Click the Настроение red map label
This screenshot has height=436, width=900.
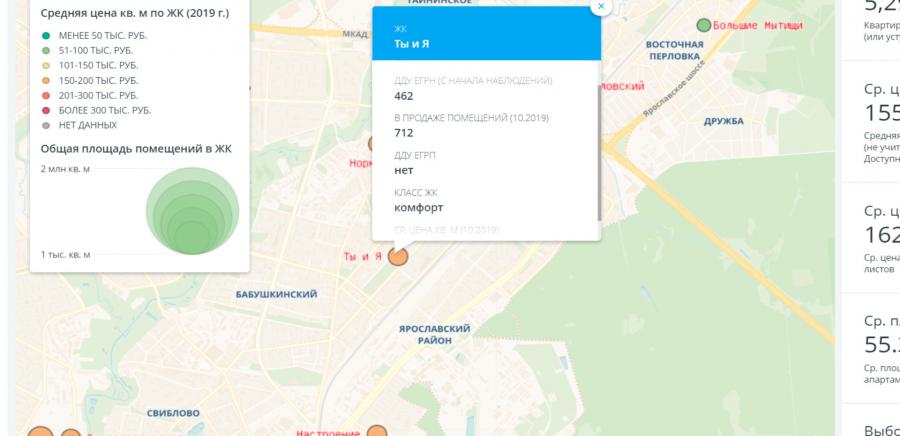[328, 433]
